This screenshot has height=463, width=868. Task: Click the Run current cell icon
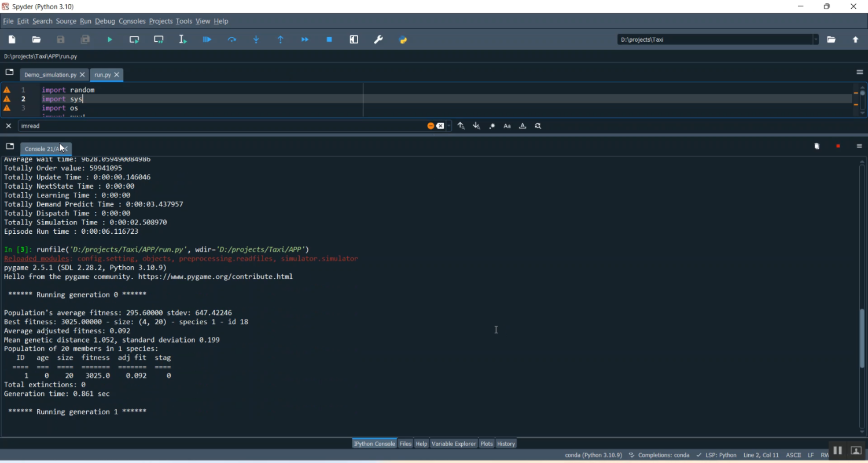[x=134, y=40]
